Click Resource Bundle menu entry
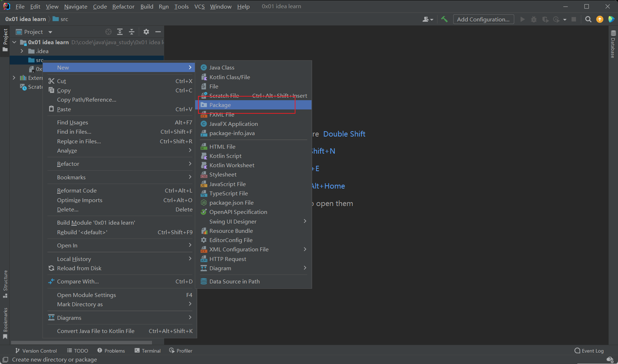The width and height of the screenshot is (618, 364). (253, 231)
